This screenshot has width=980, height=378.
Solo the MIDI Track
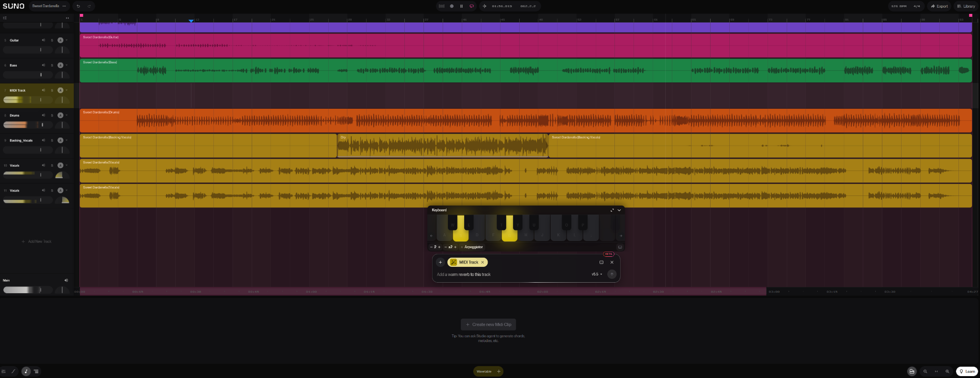pos(52,90)
